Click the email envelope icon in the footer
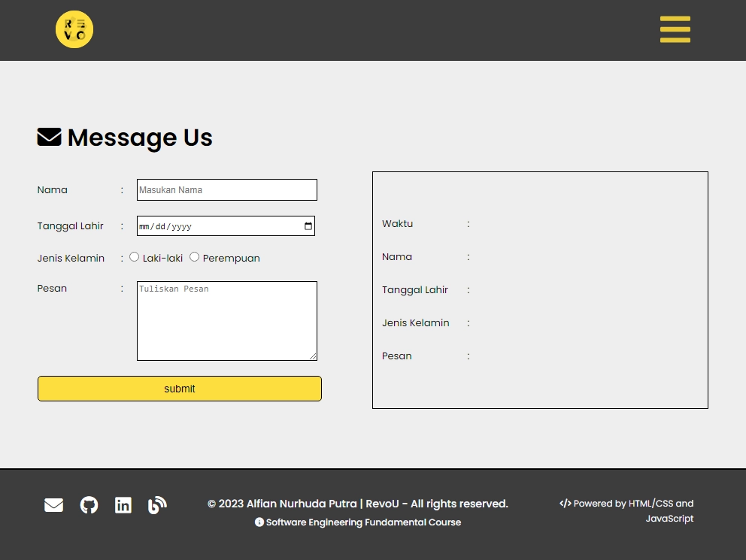Viewport: 746px width, 560px height. [x=53, y=505]
